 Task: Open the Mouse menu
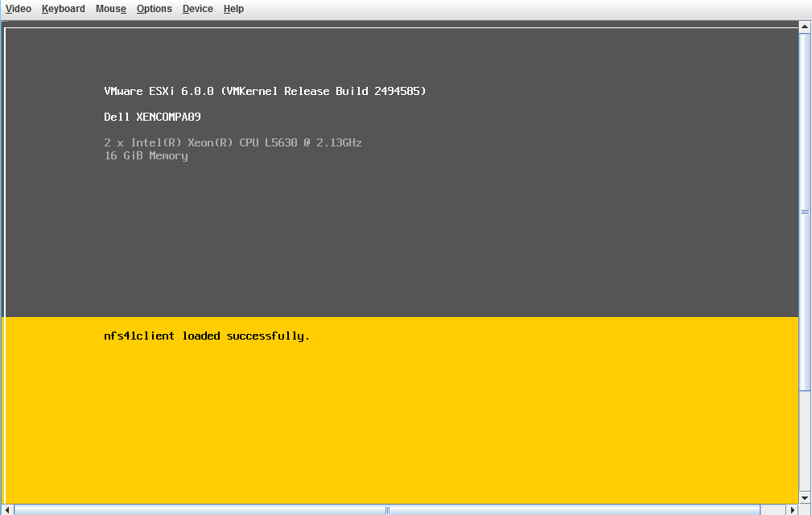[111, 9]
